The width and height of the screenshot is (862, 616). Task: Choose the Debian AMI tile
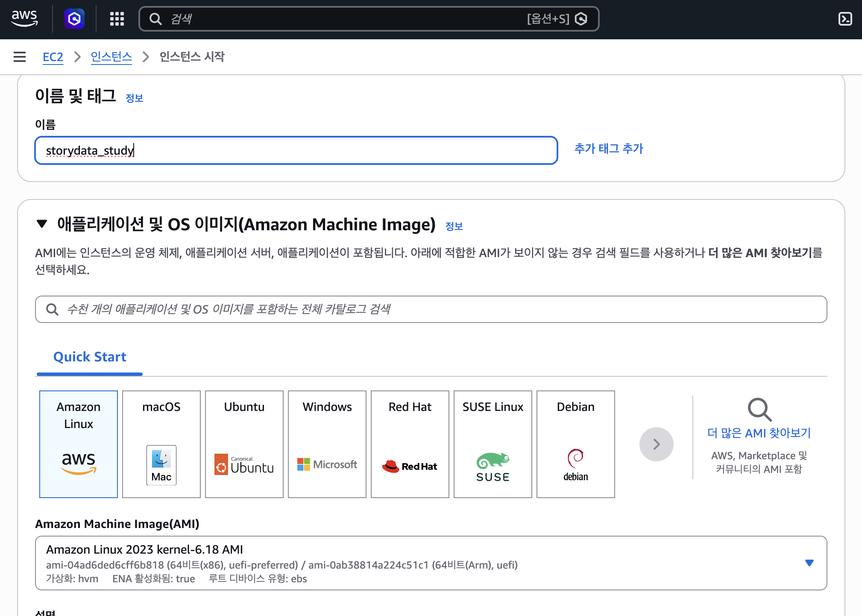point(576,444)
